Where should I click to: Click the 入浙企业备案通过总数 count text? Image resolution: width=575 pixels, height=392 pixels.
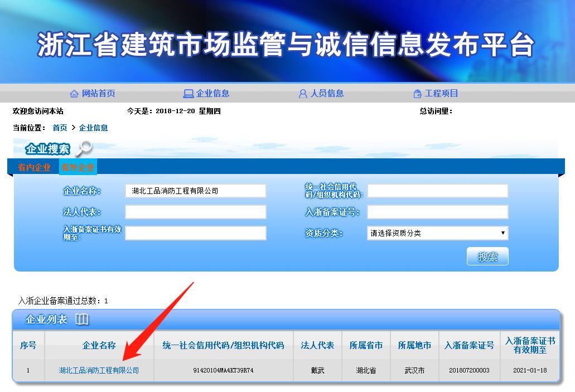[63, 301]
